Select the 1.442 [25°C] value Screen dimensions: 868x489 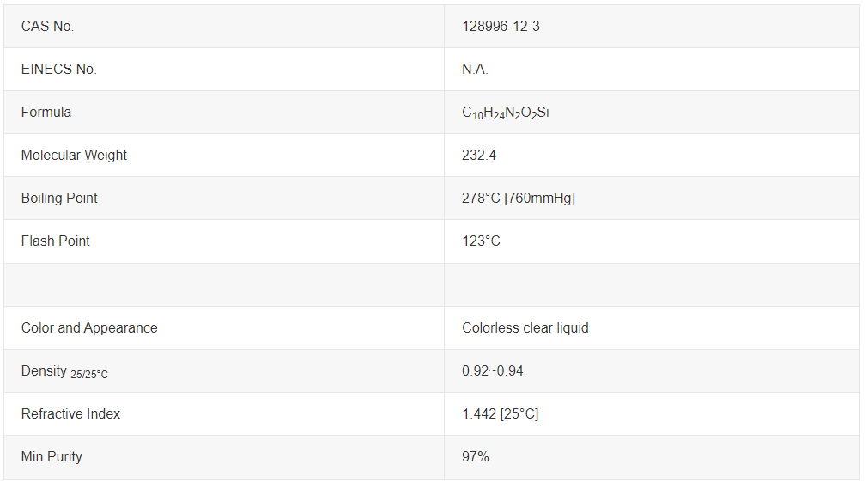(500, 413)
